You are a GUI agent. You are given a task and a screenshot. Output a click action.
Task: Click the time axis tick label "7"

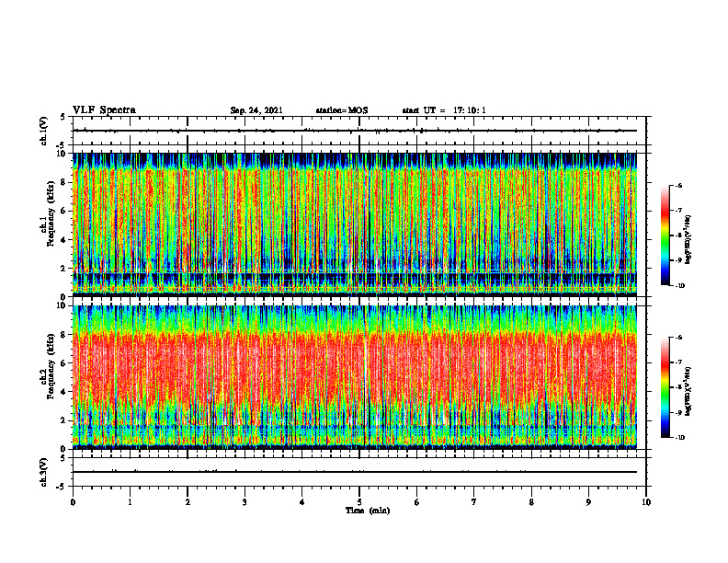(x=474, y=502)
